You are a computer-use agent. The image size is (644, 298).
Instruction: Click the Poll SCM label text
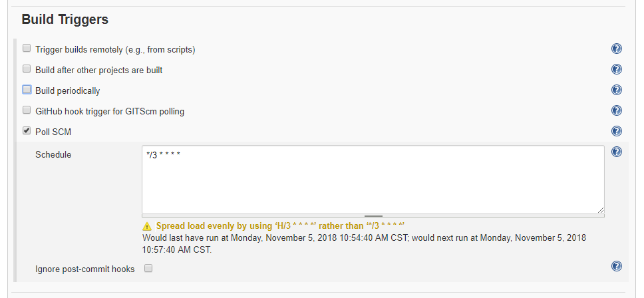point(53,132)
